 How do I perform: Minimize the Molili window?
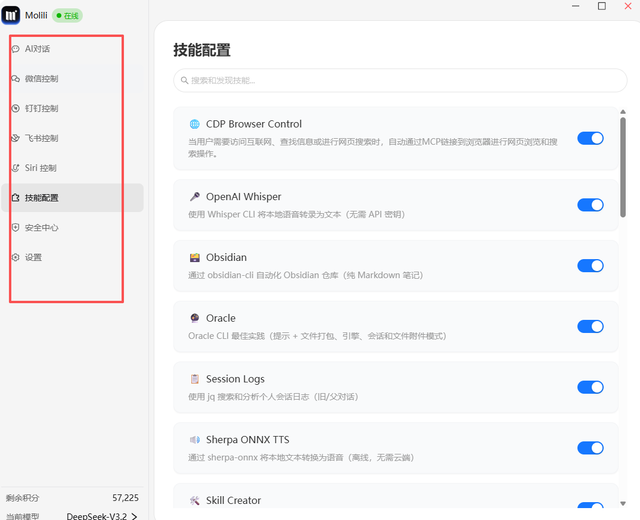click(x=576, y=6)
